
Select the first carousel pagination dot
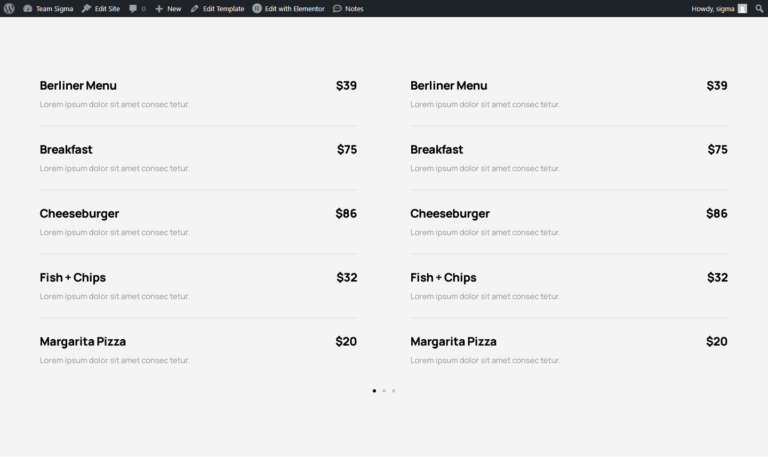coord(374,391)
